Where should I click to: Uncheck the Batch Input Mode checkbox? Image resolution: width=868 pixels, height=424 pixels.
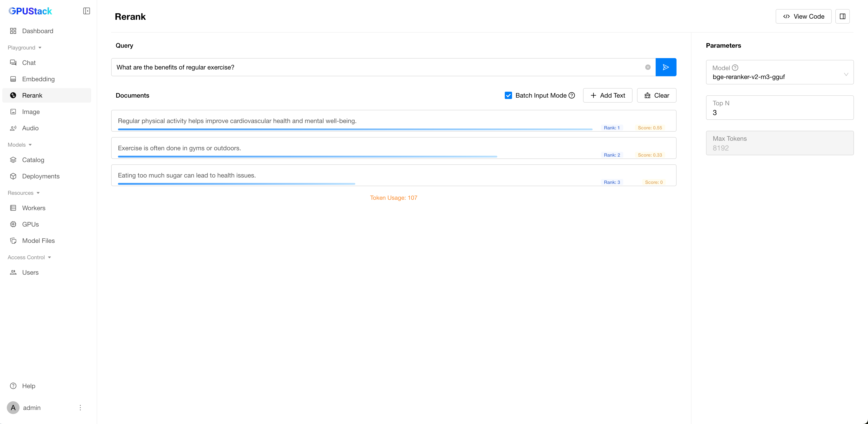click(508, 95)
